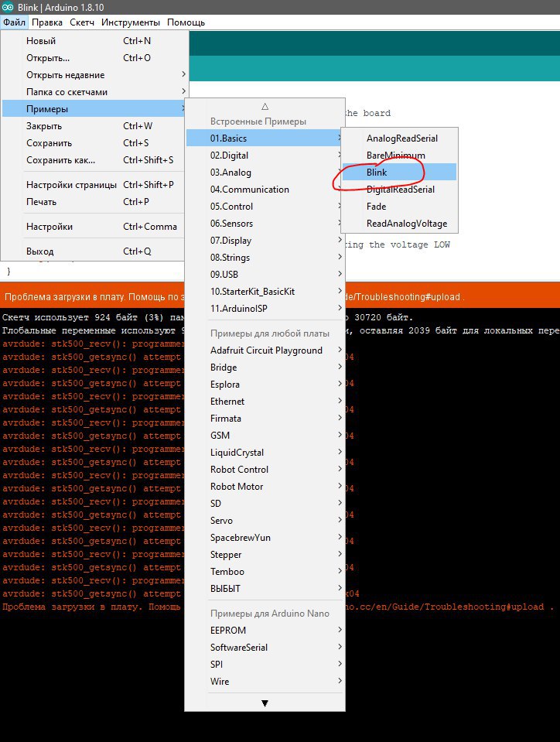Image resolution: width=560 pixels, height=742 pixels.
Task: Expand the 06.Sensors submenu
Action: click(x=265, y=224)
